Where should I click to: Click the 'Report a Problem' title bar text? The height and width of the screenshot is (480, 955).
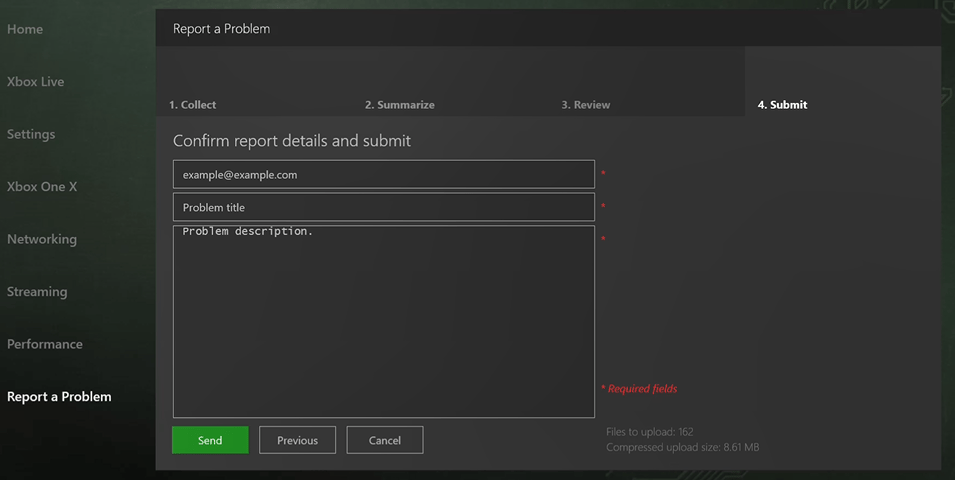pos(221,29)
